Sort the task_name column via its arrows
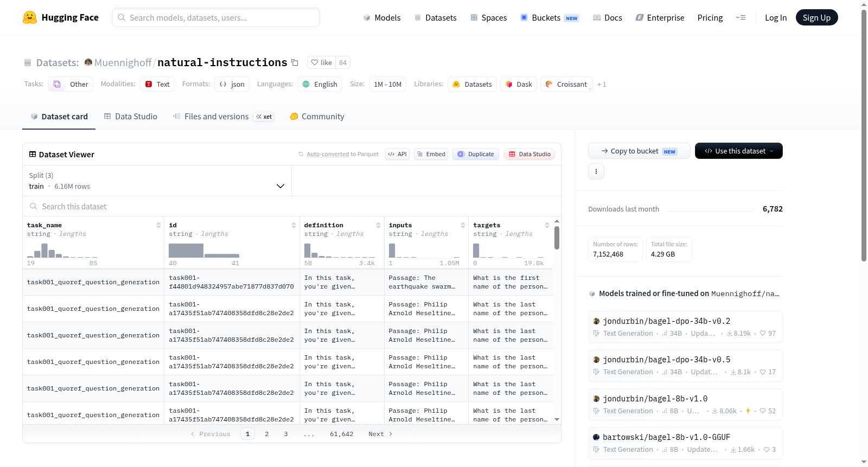The height and width of the screenshot is (467, 868). click(158, 225)
